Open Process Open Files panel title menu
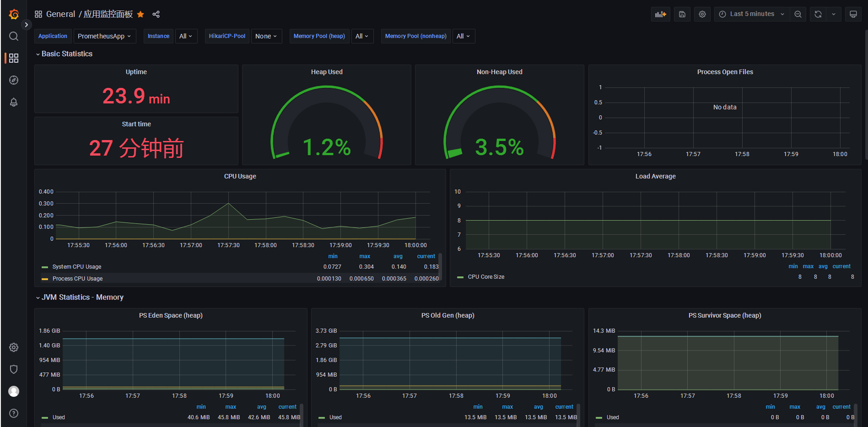868x427 pixels. pyautogui.click(x=725, y=72)
